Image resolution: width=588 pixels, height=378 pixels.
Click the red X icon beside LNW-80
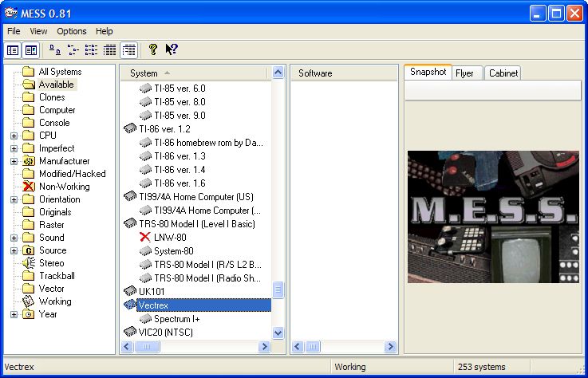click(x=145, y=237)
